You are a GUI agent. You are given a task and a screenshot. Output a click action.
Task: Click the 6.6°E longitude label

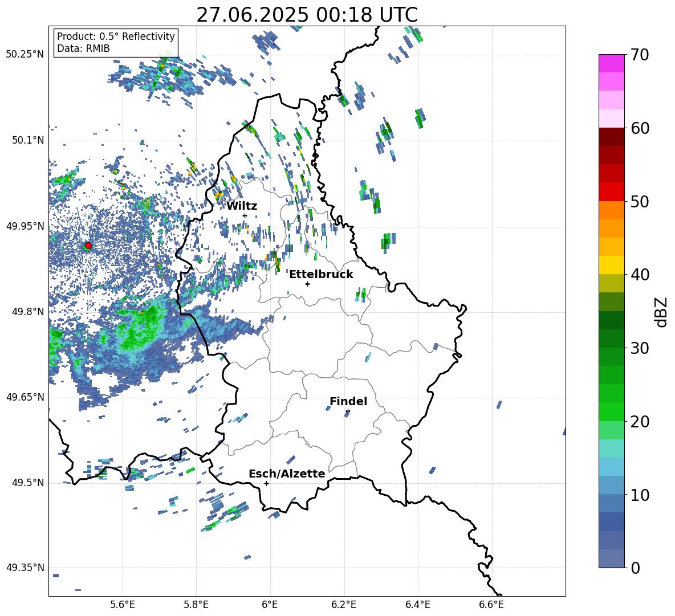tap(491, 605)
